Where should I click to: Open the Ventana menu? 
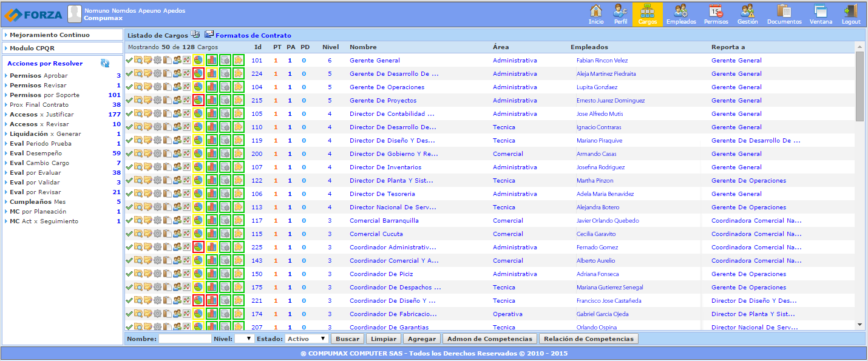pyautogui.click(x=821, y=15)
